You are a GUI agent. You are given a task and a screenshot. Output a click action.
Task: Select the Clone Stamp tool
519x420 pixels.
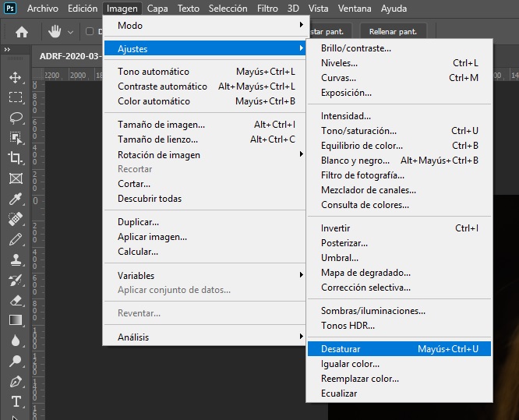coord(16,259)
